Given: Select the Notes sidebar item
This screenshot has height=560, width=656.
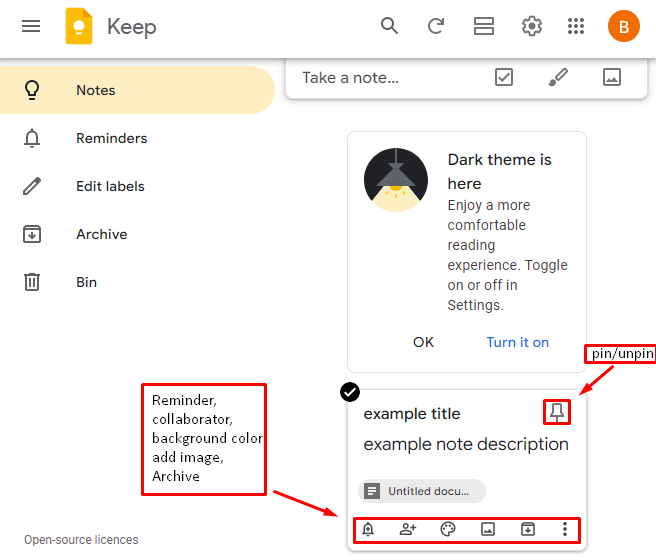Looking at the screenshot, I should click(137, 90).
